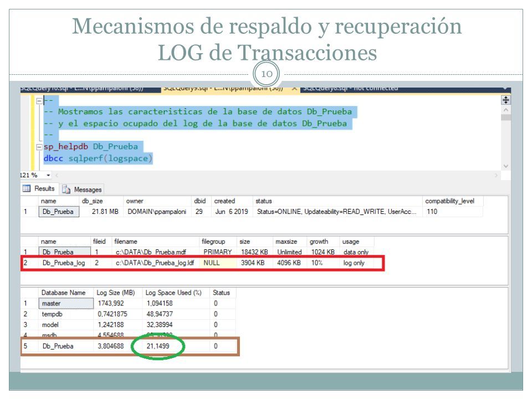
Task: Click the 48,94737 log space used cell
Action: click(176, 314)
